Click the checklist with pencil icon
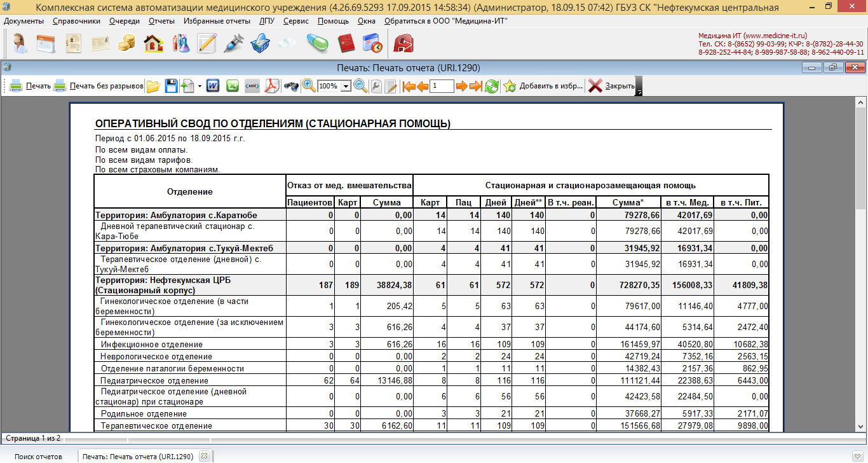 click(207, 43)
